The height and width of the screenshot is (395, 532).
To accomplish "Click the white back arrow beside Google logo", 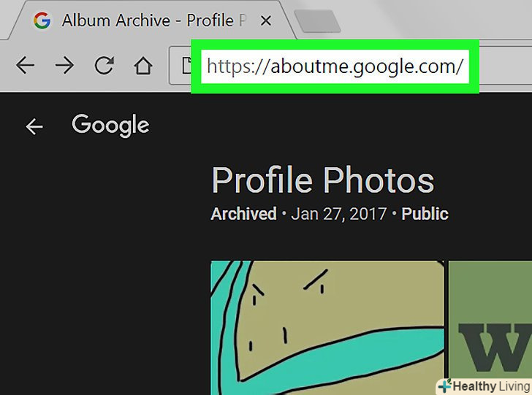I will tap(34, 127).
